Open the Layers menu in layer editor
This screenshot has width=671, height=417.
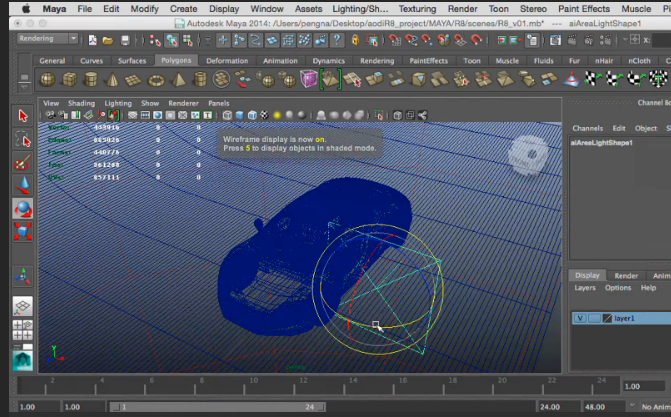585,288
